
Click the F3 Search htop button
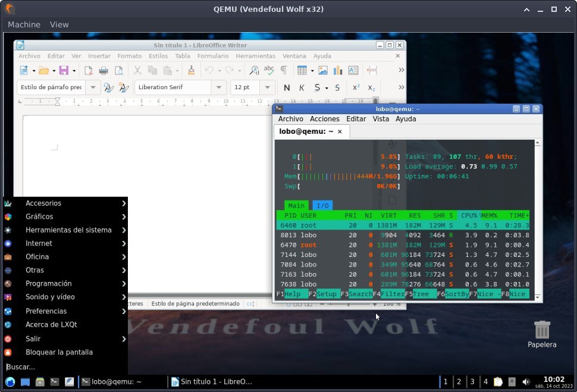point(356,294)
